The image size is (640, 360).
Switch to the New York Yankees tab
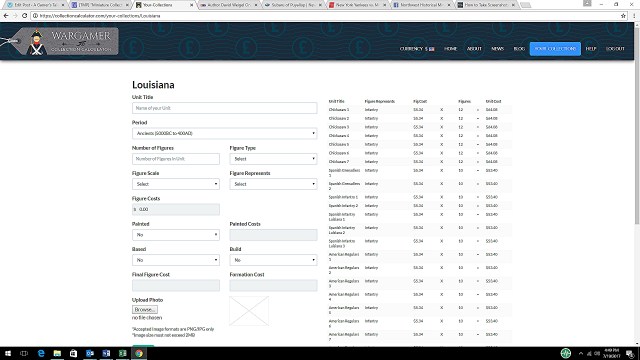tap(357, 5)
